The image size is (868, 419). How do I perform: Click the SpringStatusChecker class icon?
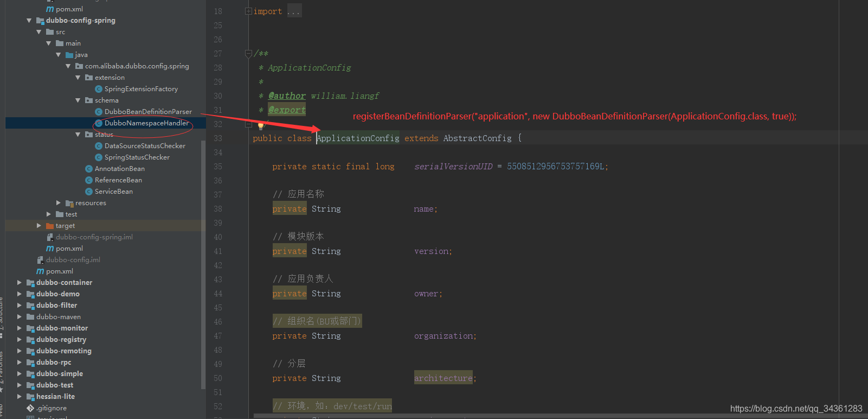click(x=99, y=157)
